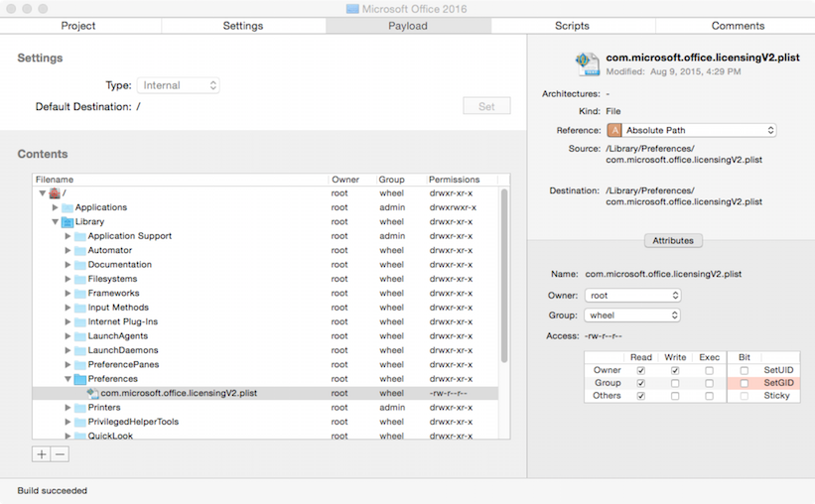Switch to the Project tab
Image resolution: width=815 pixels, height=504 pixels.
pyautogui.click(x=78, y=26)
